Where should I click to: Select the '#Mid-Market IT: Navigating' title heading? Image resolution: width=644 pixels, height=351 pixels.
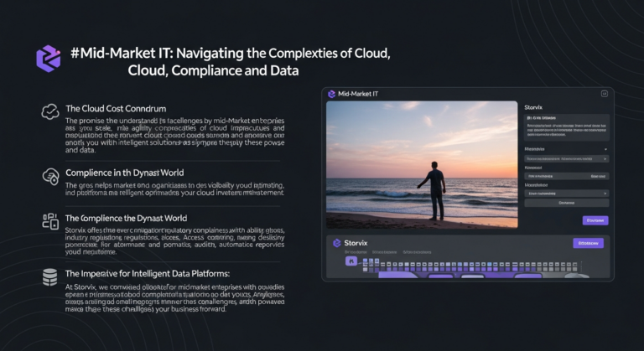[x=231, y=62]
